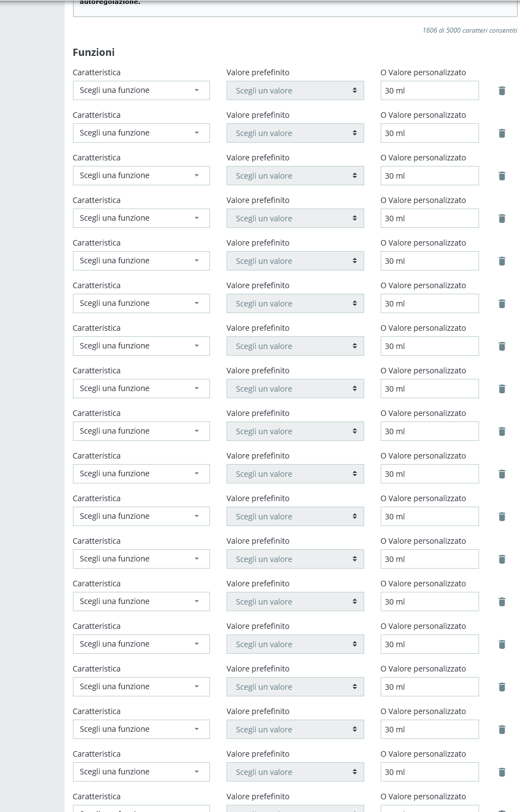Click trash icon in ninth function row

pos(502,431)
